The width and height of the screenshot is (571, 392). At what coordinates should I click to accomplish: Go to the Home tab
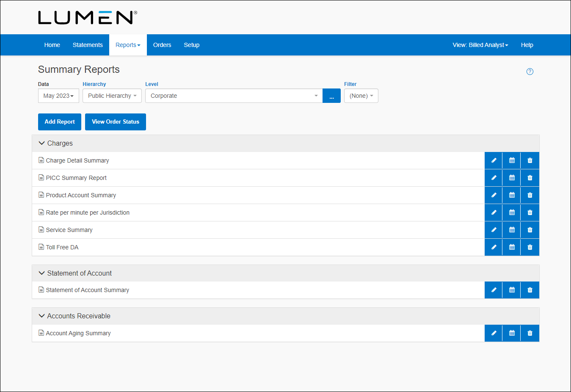[52, 45]
